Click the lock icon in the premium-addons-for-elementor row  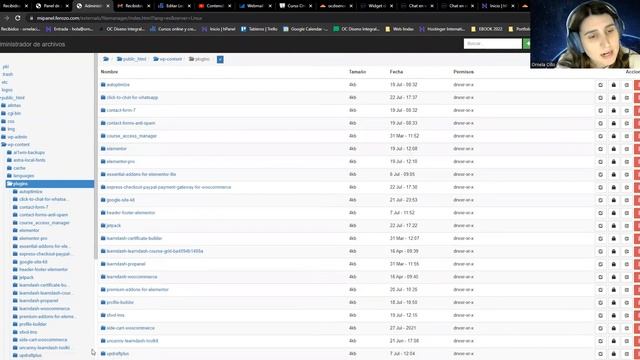coord(613,290)
